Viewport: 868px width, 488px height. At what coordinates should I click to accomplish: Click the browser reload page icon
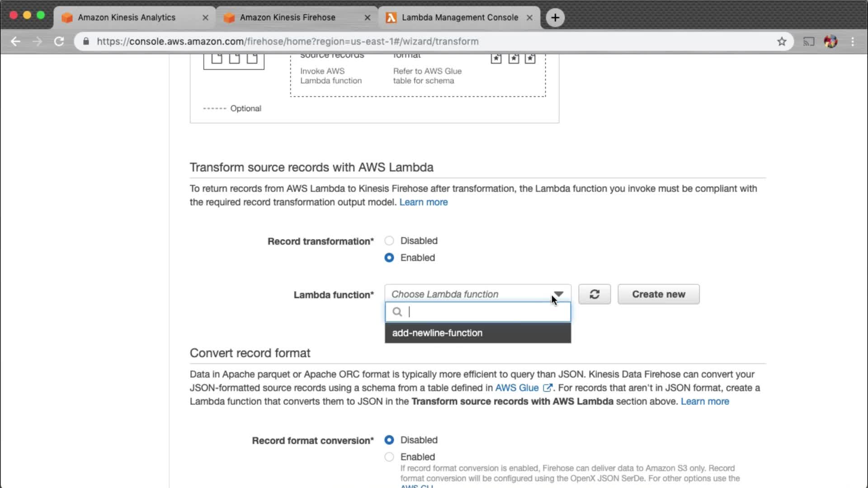(59, 42)
